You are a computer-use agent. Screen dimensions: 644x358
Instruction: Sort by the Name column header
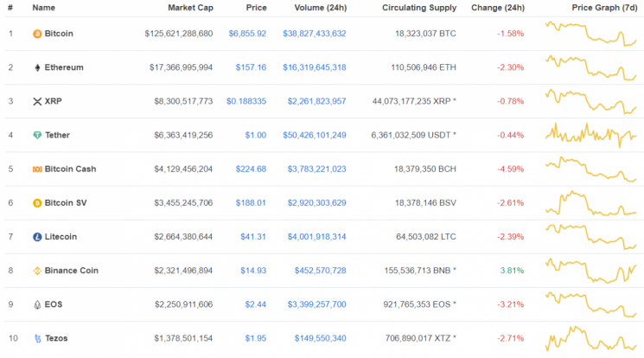pos(43,8)
